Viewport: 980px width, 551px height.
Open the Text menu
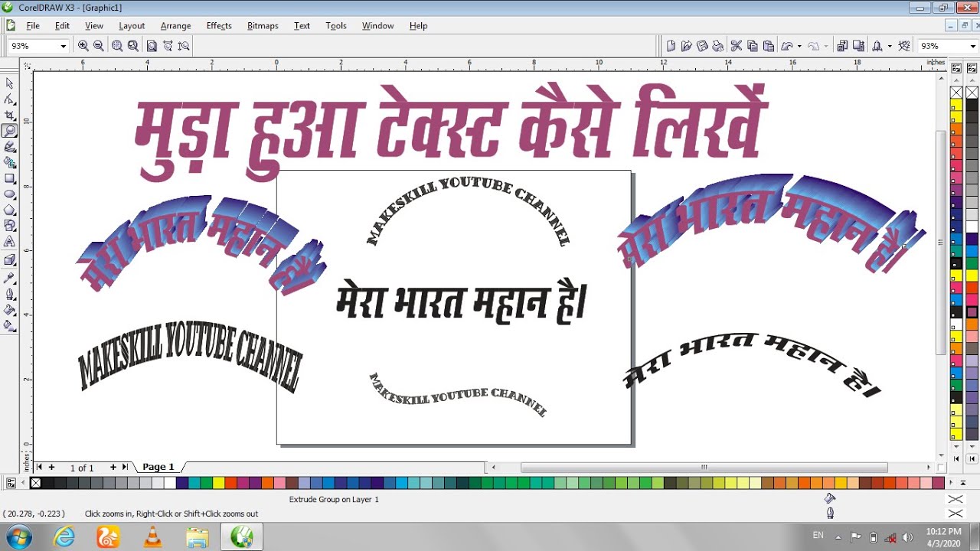click(302, 25)
